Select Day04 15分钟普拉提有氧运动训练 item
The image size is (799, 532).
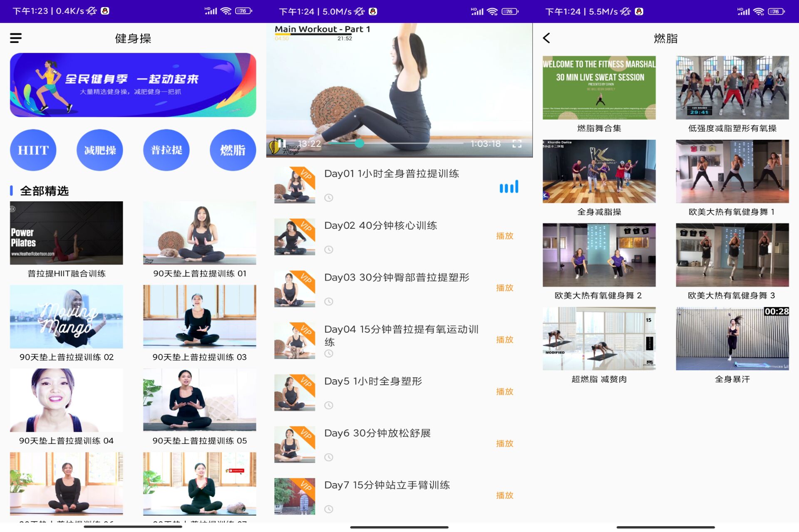point(401,335)
